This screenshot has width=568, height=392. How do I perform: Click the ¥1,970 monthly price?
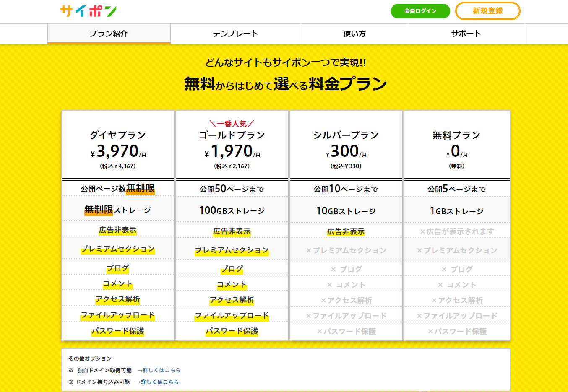point(232,151)
